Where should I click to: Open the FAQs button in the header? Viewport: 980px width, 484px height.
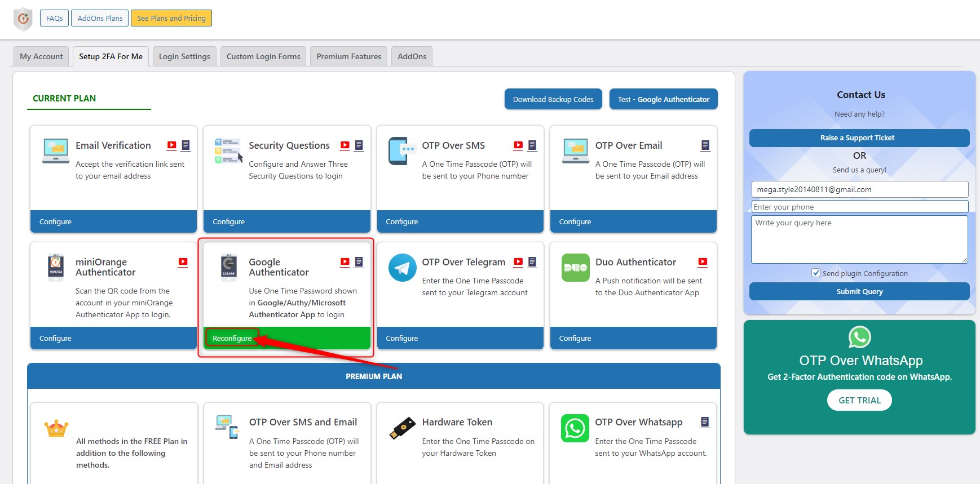[55, 18]
